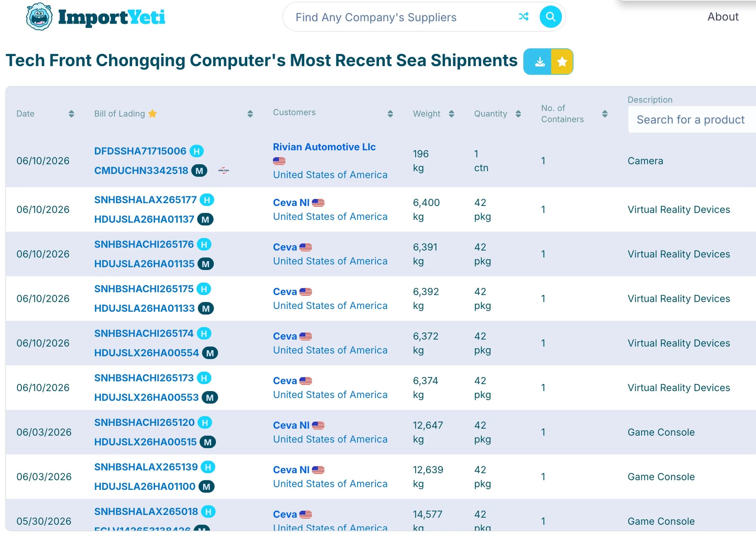756x540 pixels.
Task: Click the H badge next to DFDSSHA71715006
Action: coord(196,151)
